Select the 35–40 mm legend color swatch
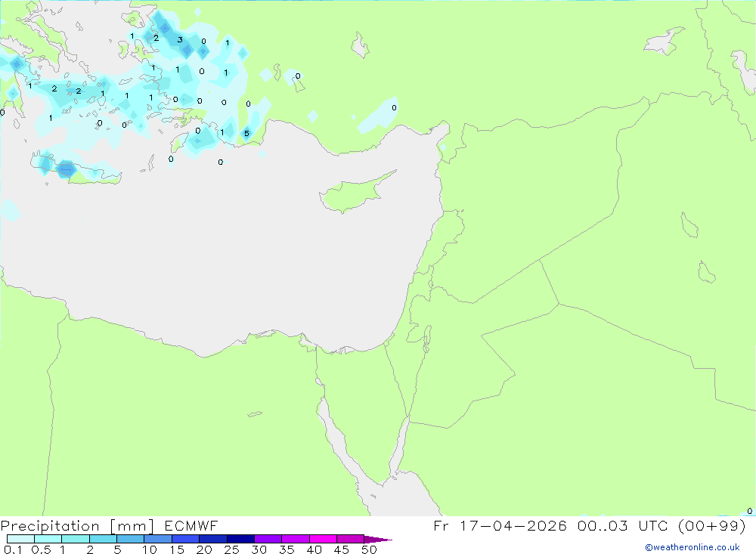756x554 pixels. pos(295,539)
